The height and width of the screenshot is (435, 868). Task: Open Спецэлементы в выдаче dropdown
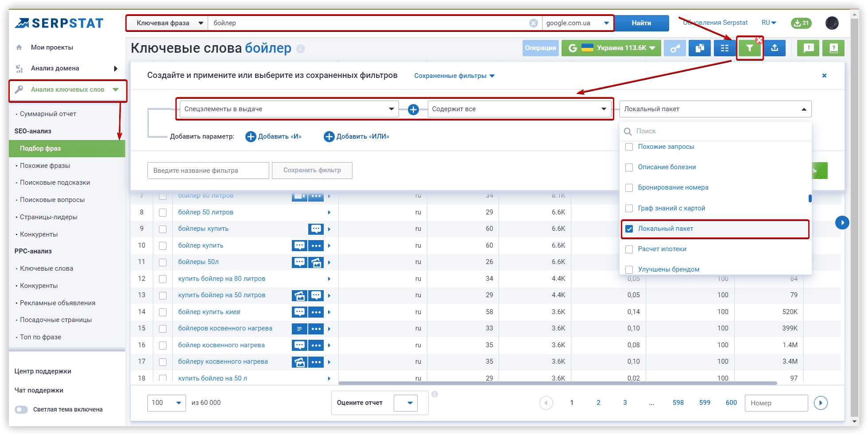click(x=289, y=109)
